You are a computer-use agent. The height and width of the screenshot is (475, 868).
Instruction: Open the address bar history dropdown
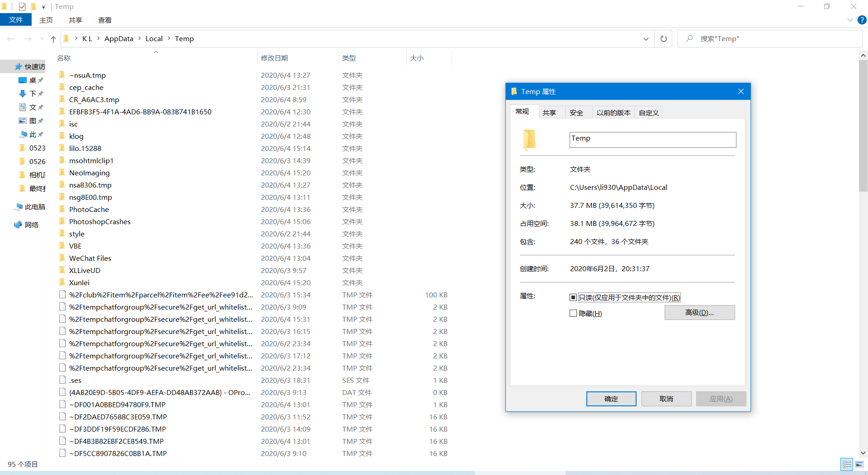(x=646, y=39)
